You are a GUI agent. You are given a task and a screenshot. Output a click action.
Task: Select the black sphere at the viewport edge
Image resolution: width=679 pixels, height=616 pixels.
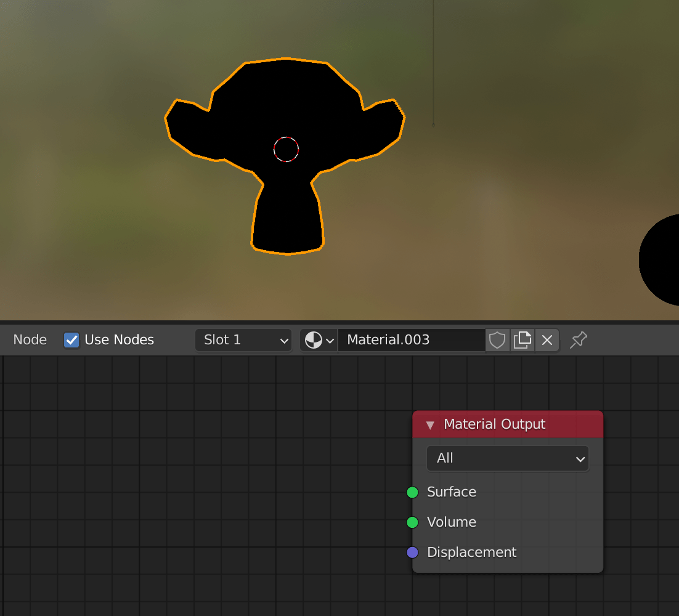[x=661, y=260]
